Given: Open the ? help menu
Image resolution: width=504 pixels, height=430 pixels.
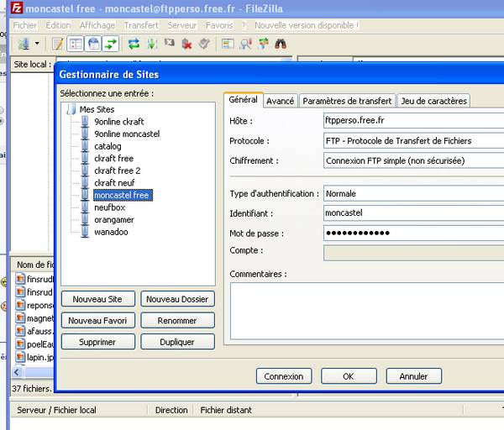Looking at the screenshot, I should point(244,25).
